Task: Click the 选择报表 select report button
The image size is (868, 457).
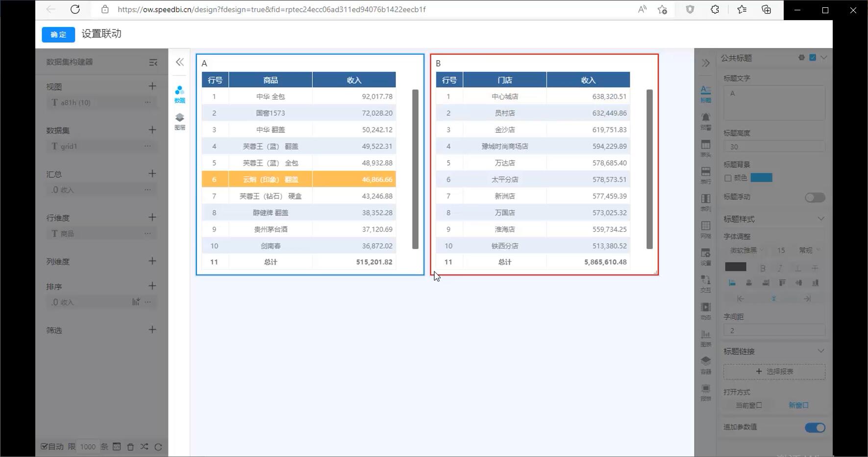Action: [774, 371]
